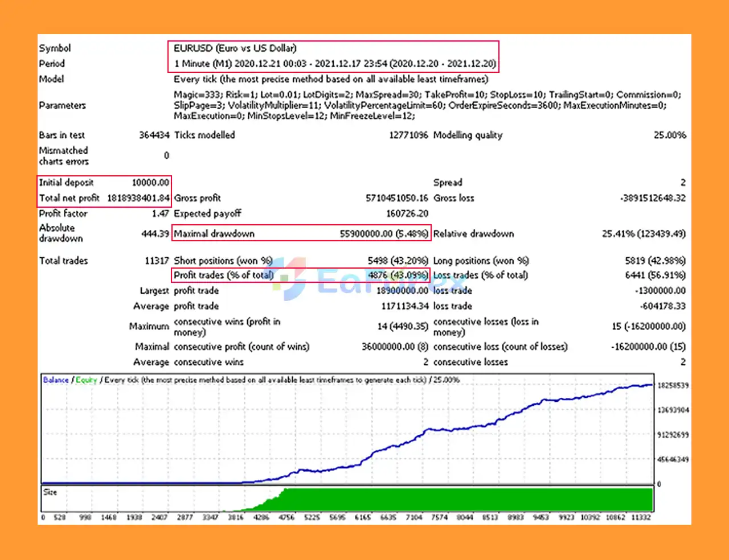
Task: Click the Profit trades (% of total) label
Action: pyautogui.click(x=223, y=275)
